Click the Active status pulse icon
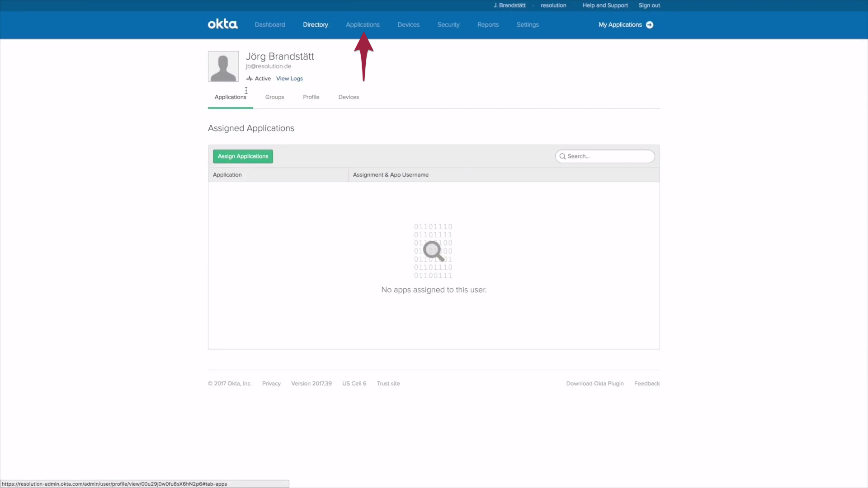 pos(249,79)
